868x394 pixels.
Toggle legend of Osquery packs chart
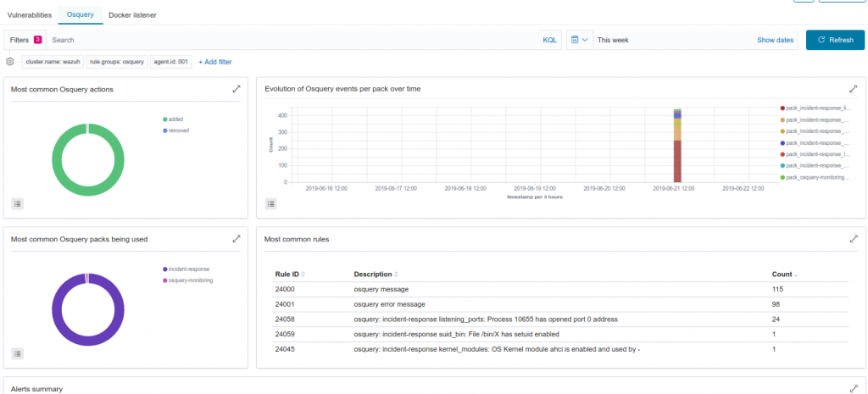[17, 353]
